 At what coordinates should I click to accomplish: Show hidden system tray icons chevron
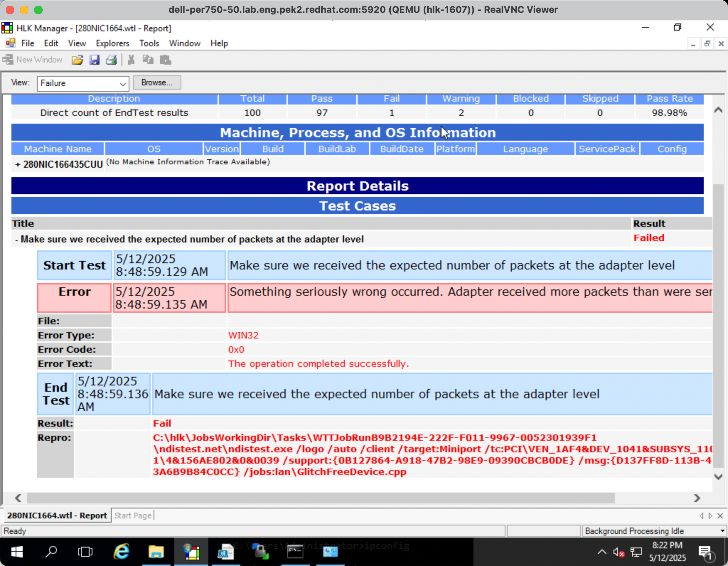click(x=602, y=552)
